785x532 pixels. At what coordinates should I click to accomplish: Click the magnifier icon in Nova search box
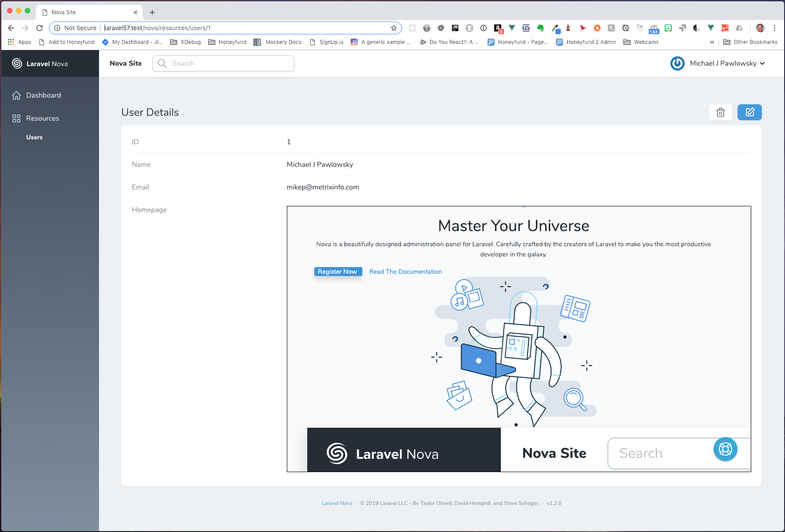[163, 63]
